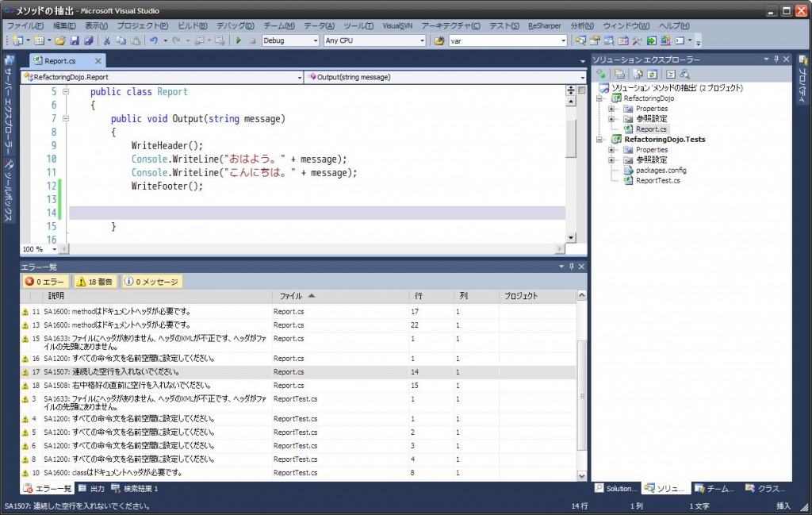Open the デバッグ menu
Viewport: 812px width, 515px height.
coord(235,25)
